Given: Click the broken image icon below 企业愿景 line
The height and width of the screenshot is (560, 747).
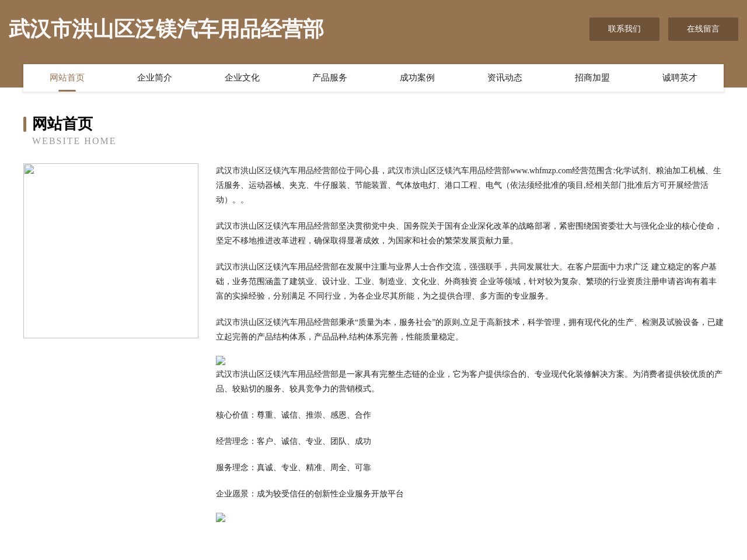Looking at the screenshot, I should pos(221,517).
